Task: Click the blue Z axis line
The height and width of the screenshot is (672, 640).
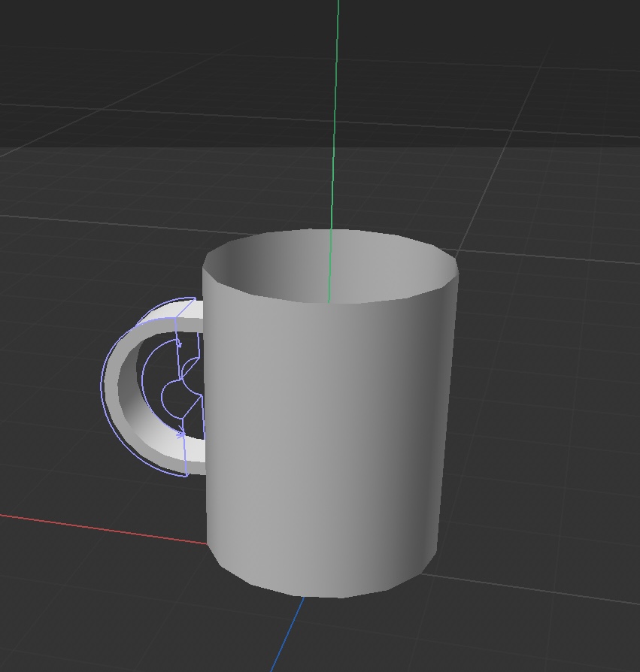Action: pos(288,634)
